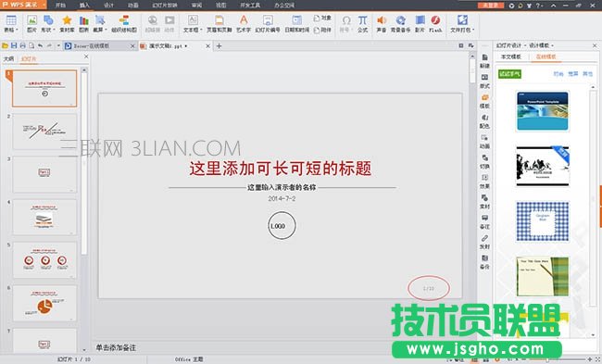The height and width of the screenshot is (364, 602).
Task: Insert a table with the 表格 icon
Action: 11,20
